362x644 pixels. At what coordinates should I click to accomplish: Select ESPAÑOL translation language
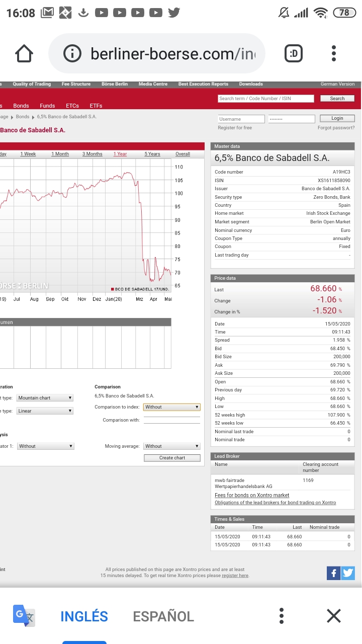163,616
